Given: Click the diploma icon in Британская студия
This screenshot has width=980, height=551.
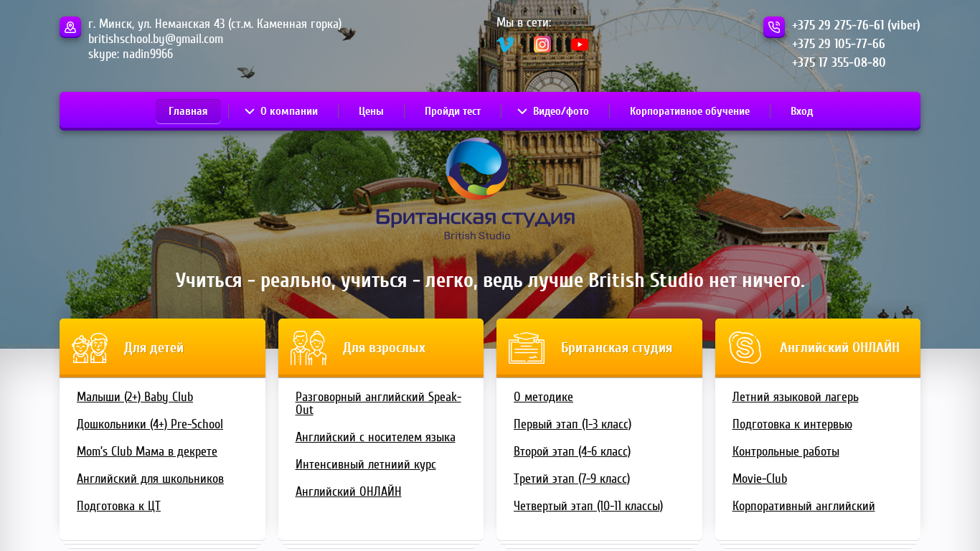Looking at the screenshot, I should [527, 348].
